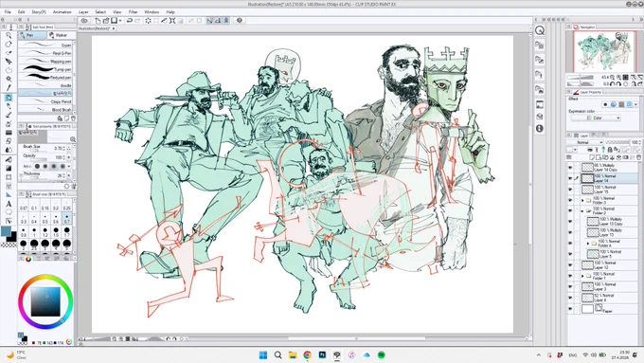Click the Windows Start button
Image resolution: width=644 pixels, height=363 pixels.
coord(263,355)
